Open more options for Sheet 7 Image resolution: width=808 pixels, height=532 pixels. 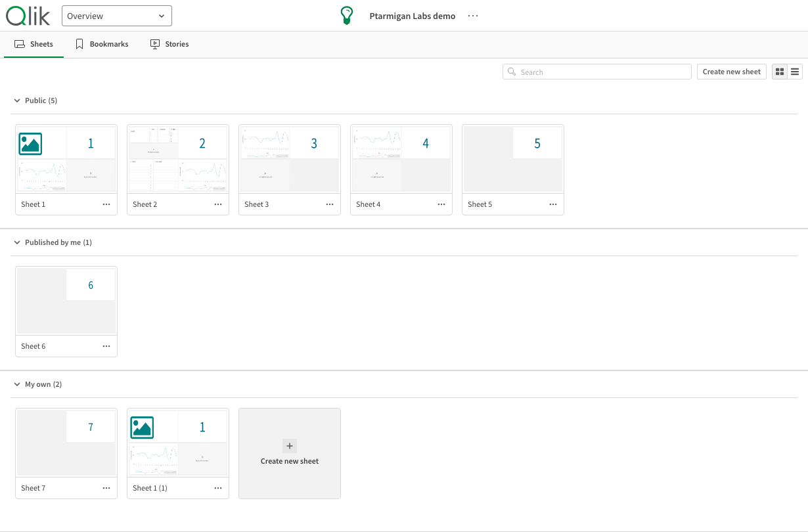pyautogui.click(x=106, y=488)
